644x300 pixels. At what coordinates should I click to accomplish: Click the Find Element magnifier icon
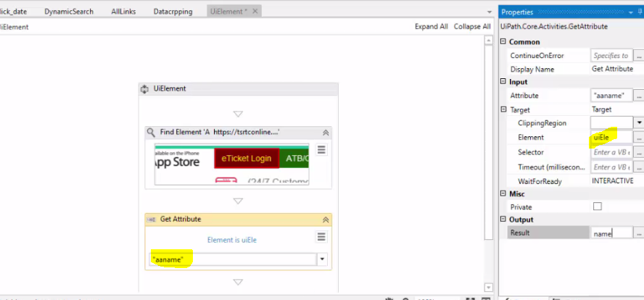click(151, 133)
